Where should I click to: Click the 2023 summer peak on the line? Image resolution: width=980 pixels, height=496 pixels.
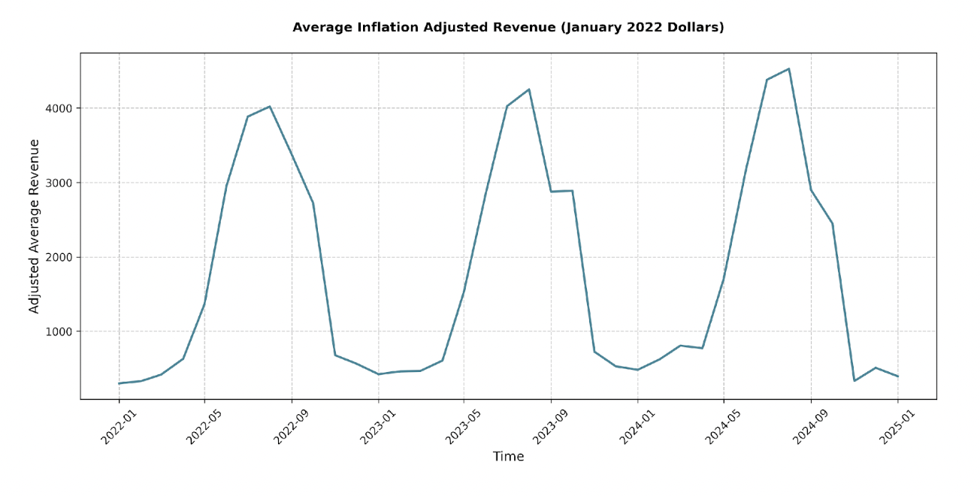pyautogui.click(x=529, y=89)
